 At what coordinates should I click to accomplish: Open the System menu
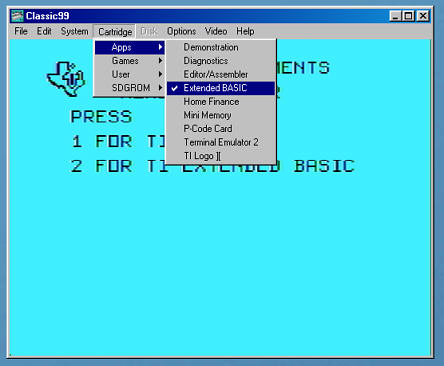click(75, 31)
